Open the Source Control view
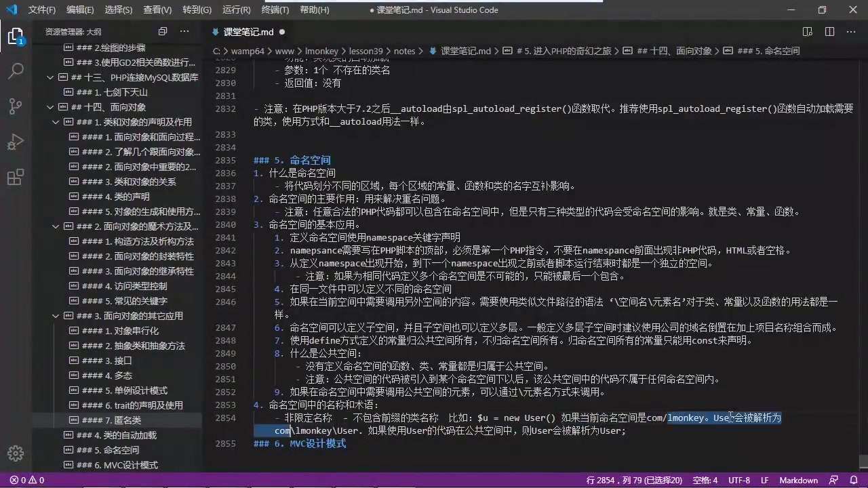 pyautogui.click(x=16, y=106)
